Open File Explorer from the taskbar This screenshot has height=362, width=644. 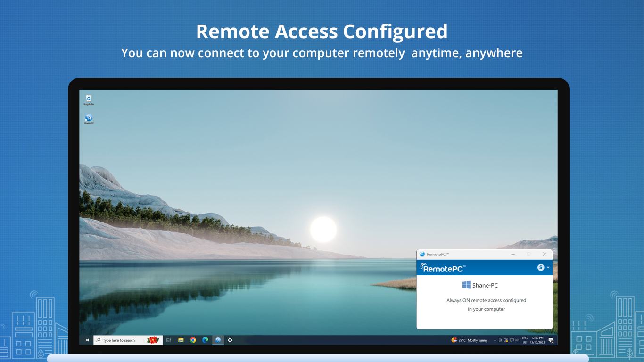click(x=181, y=340)
